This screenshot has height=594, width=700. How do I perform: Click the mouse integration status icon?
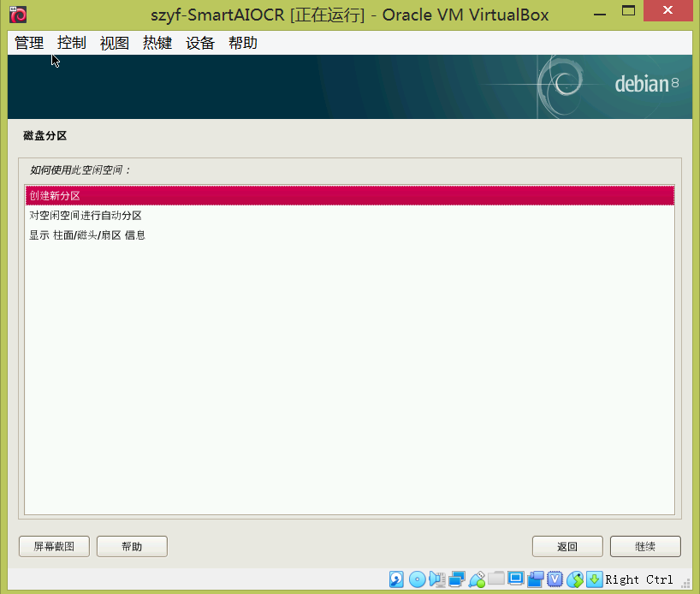(575, 579)
